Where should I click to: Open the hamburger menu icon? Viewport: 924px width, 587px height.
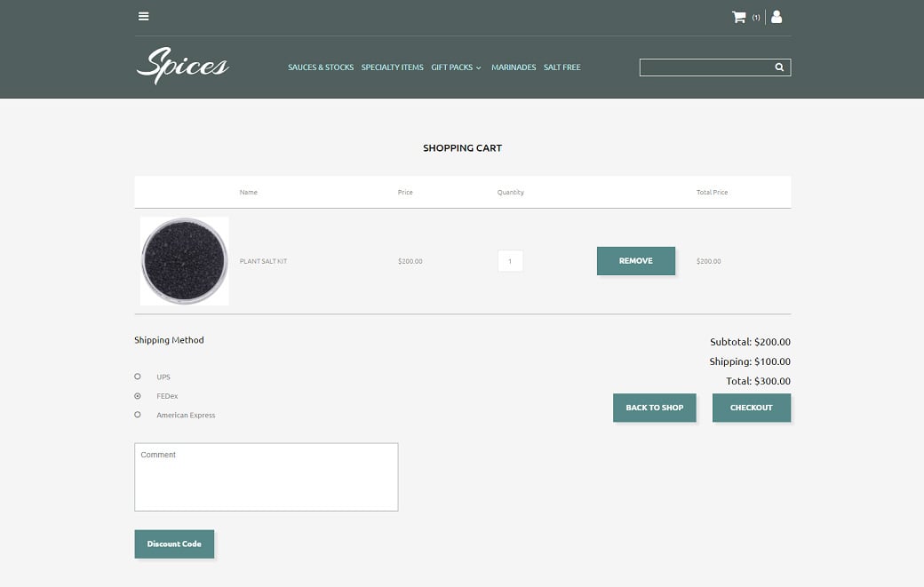144,16
